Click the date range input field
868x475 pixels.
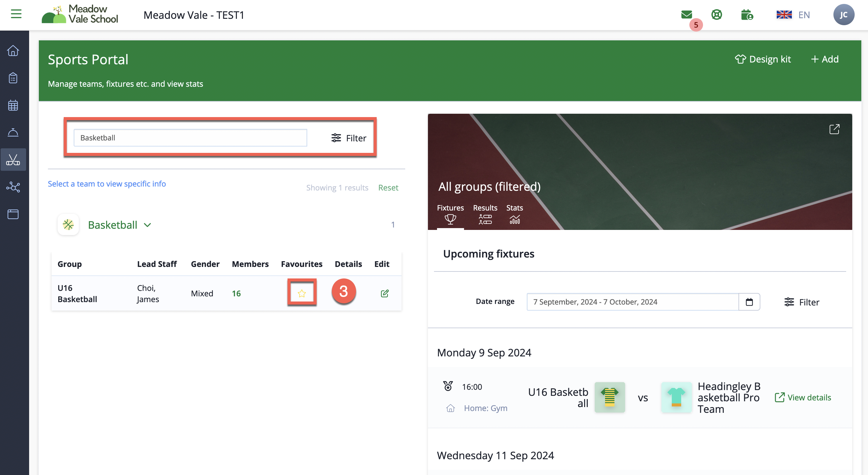632,302
